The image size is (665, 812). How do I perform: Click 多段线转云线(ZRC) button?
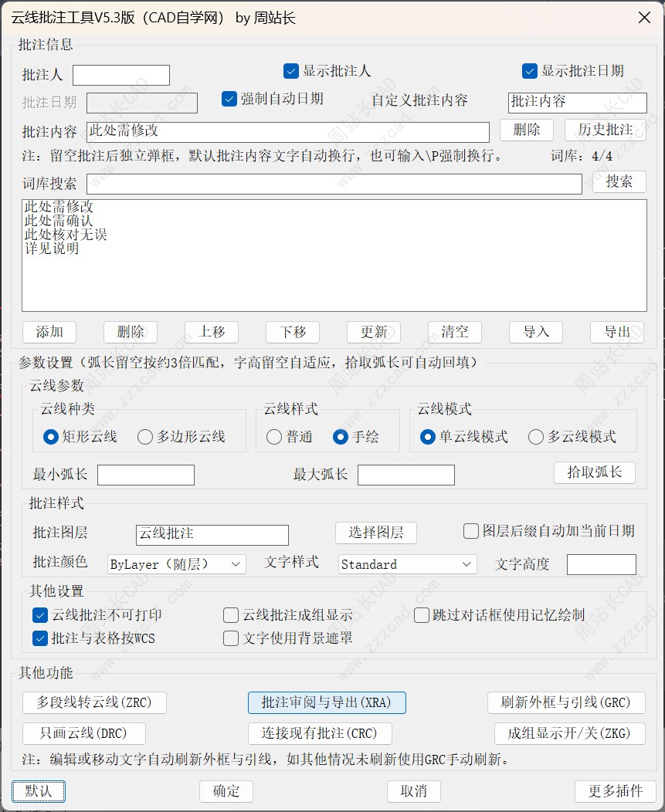pyautogui.click(x=94, y=702)
